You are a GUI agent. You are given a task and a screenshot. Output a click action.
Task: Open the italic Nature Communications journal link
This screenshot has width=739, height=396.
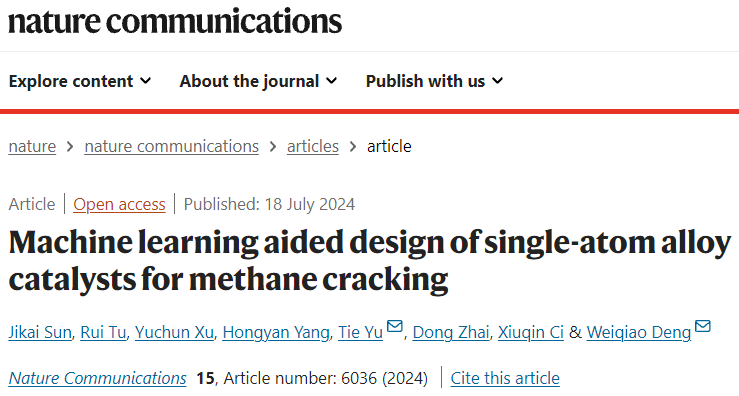click(x=98, y=378)
